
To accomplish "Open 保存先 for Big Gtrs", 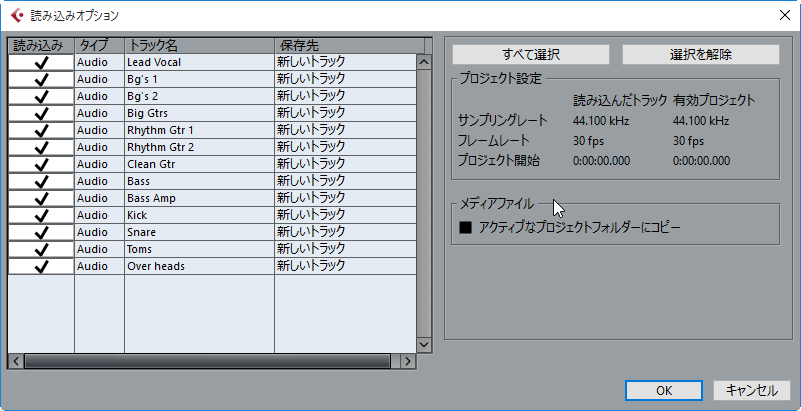I will click(345, 113).
